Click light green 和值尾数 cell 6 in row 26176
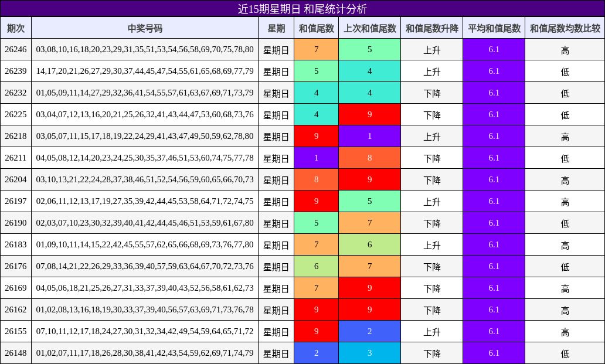605x364 pixels. coord(317,267)
